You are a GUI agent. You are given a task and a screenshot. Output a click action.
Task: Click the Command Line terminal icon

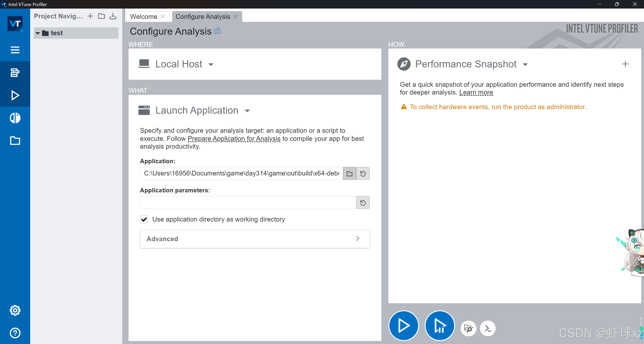pos(488,328)
